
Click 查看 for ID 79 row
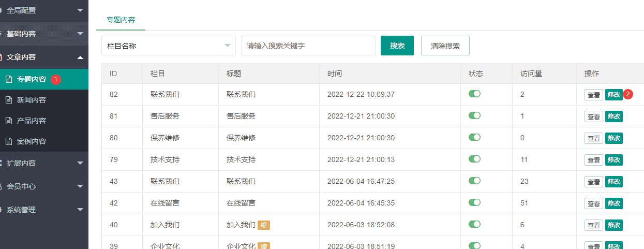click(x=594, y=160)
